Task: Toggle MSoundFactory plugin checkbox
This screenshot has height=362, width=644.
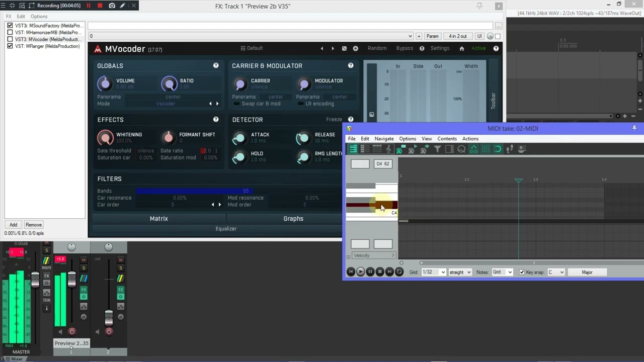Action: pos(10,25)
